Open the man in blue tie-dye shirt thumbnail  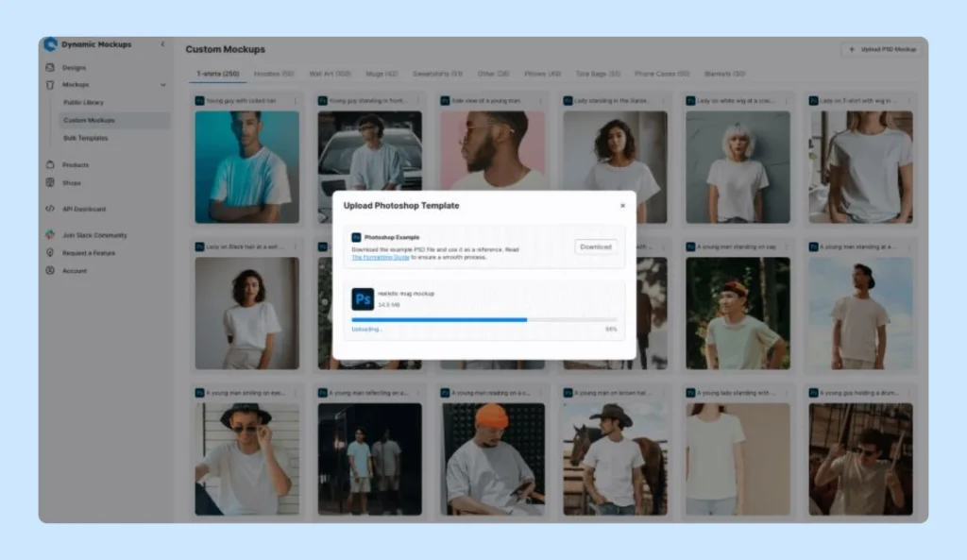click(246, 167)
